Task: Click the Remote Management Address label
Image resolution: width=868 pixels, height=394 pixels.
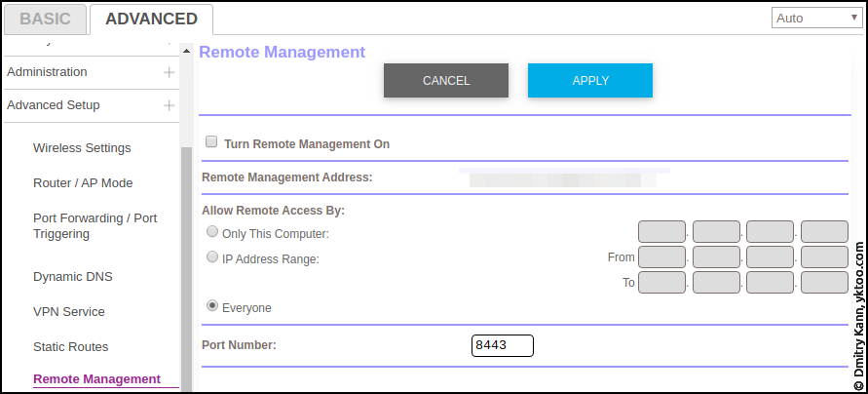Action: click(x=286, y=177)
